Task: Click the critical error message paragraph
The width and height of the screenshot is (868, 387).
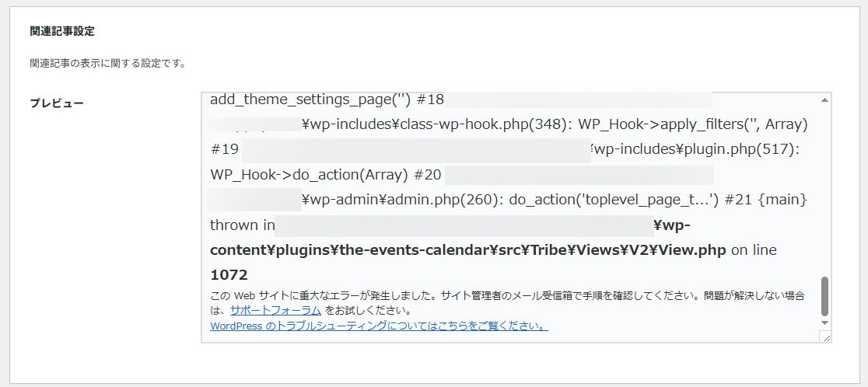Action: point(506,296)
